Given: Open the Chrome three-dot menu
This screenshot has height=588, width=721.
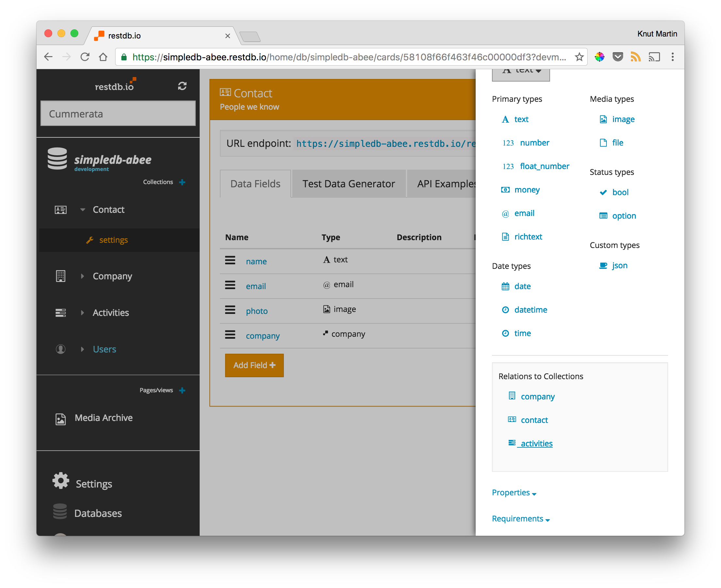Looking at the screenshot, I should [x=673, y=57].
